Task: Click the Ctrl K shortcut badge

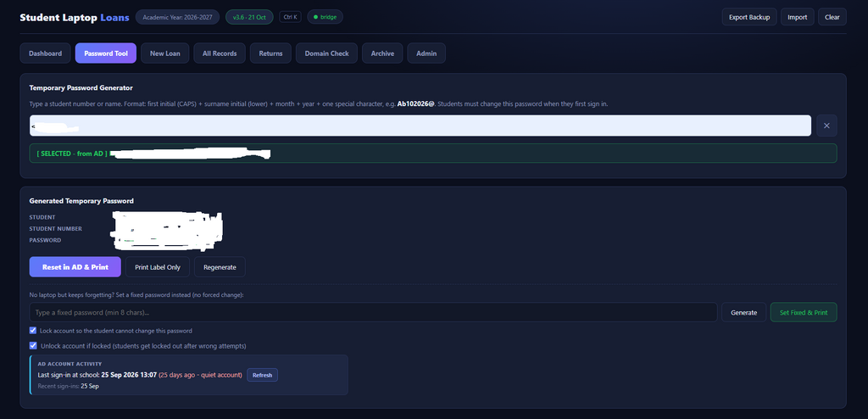Action: 290,17
